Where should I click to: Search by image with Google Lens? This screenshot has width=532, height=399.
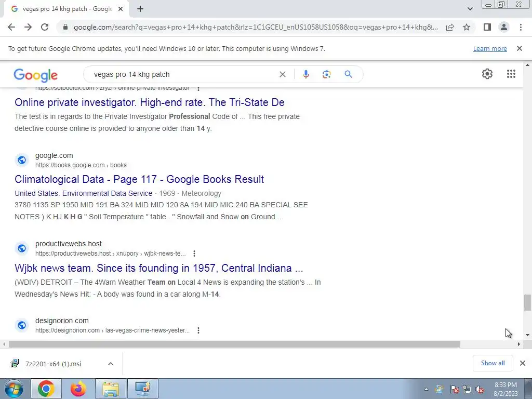[326, 74]
